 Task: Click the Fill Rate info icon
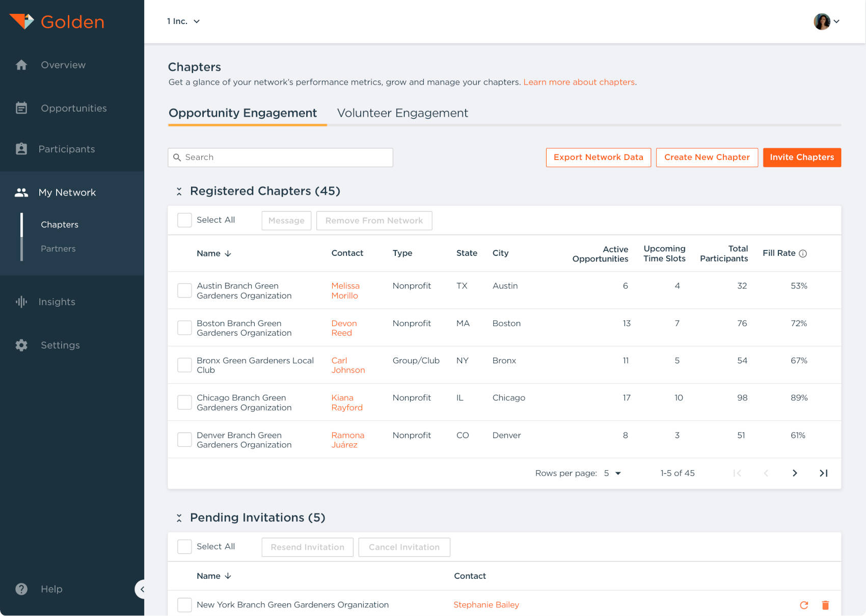803,254
